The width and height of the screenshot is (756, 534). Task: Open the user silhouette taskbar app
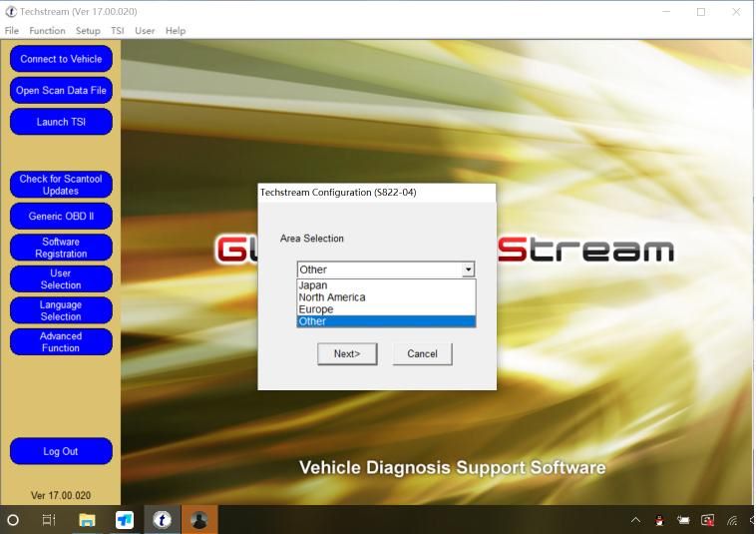pos(199,520)
